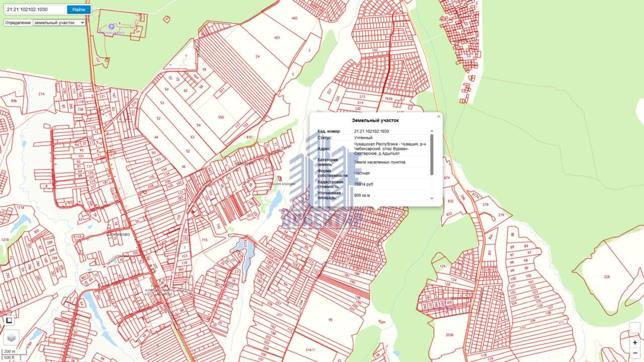Click the measurement tool icon on the map
Viewport: 644px width, 362px height.
click(9, 320)
